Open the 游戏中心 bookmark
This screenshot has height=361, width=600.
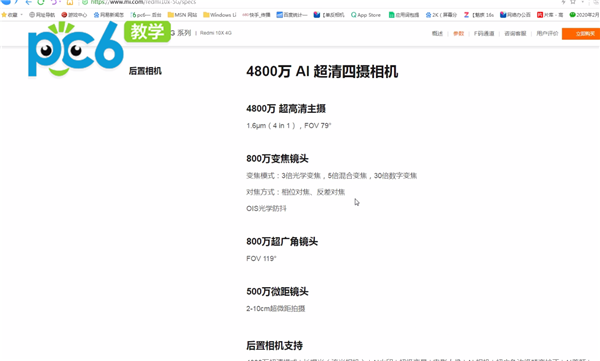74,15
